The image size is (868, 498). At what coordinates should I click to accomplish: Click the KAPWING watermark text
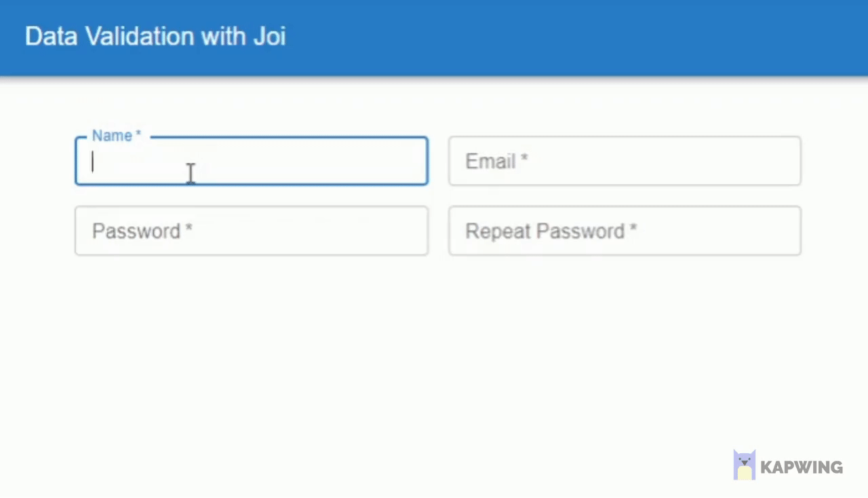tap(801, 467)
